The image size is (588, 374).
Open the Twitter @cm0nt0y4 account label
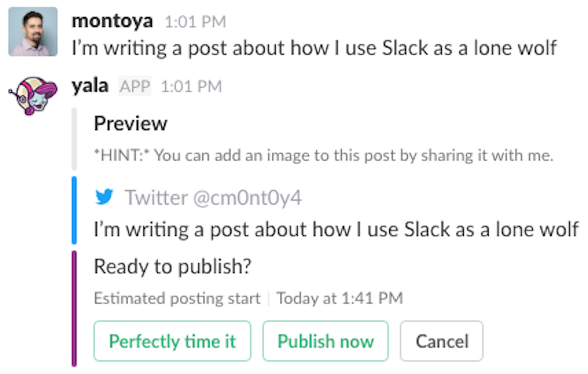point(213,198)
